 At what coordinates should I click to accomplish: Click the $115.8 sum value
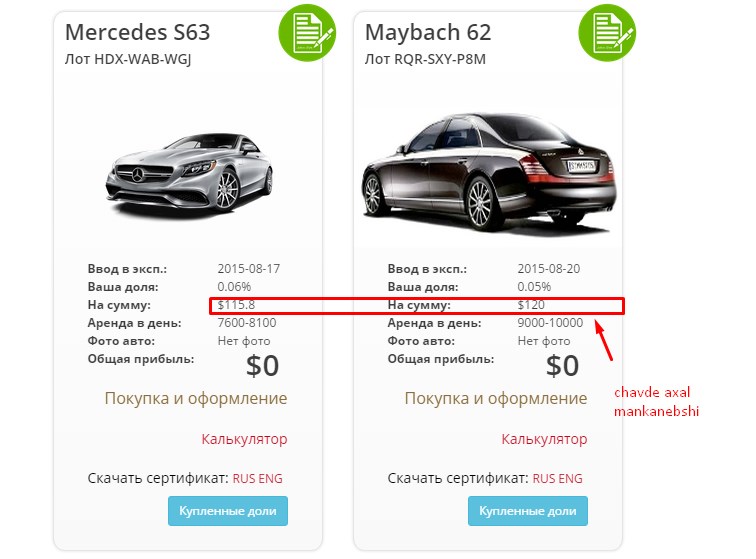tap(236, 304)
